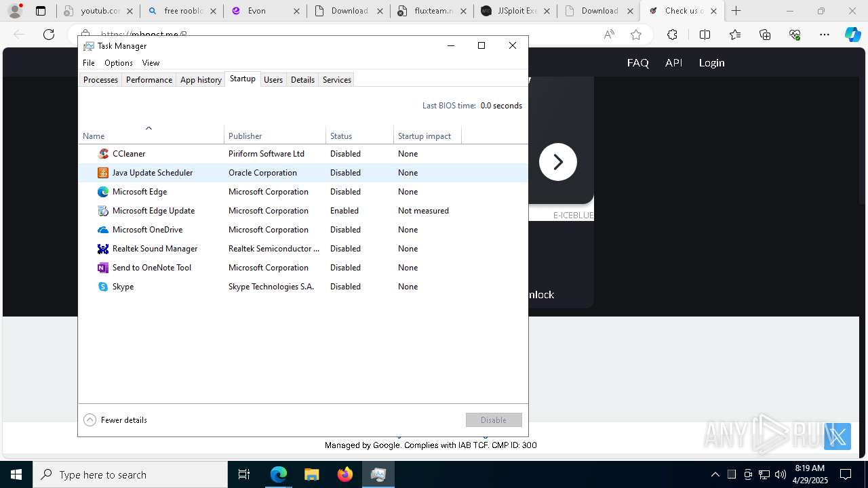Select the Not measured startup impact cell
The height and width of the screenshot is (488, 868).
[x=423, y=211]
